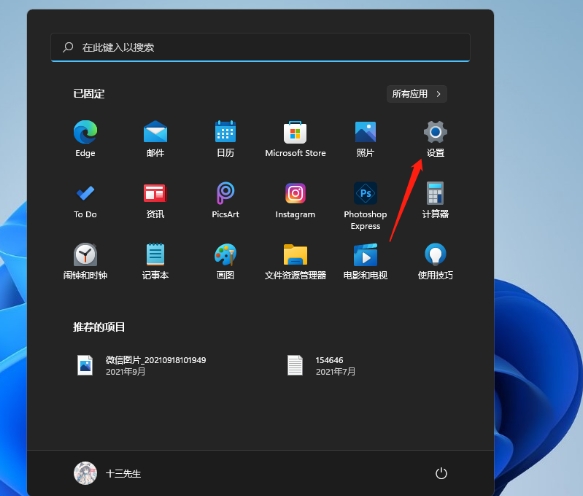Click the power button icon
The height and width of the screenshot is (496, 583).
click(441, 473)
